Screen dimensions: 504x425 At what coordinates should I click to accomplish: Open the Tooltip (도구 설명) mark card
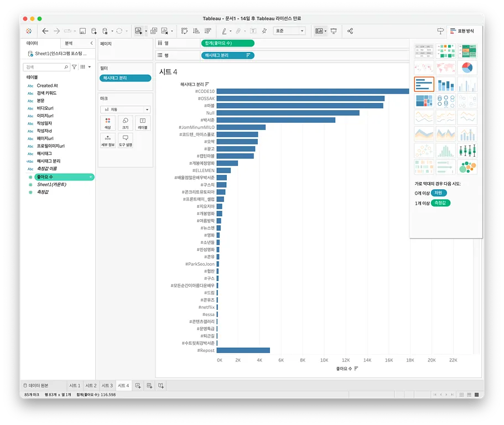coord(125,141)
